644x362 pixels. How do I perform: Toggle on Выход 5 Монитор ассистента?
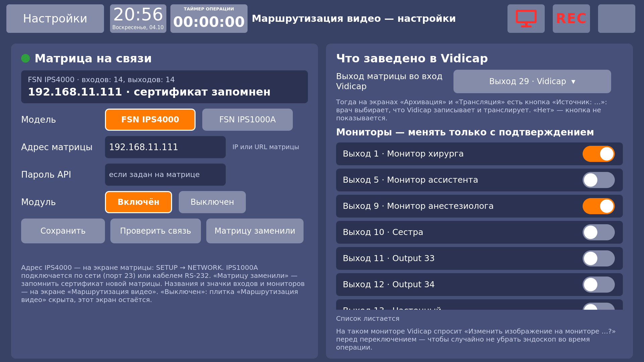pos(599,180)
